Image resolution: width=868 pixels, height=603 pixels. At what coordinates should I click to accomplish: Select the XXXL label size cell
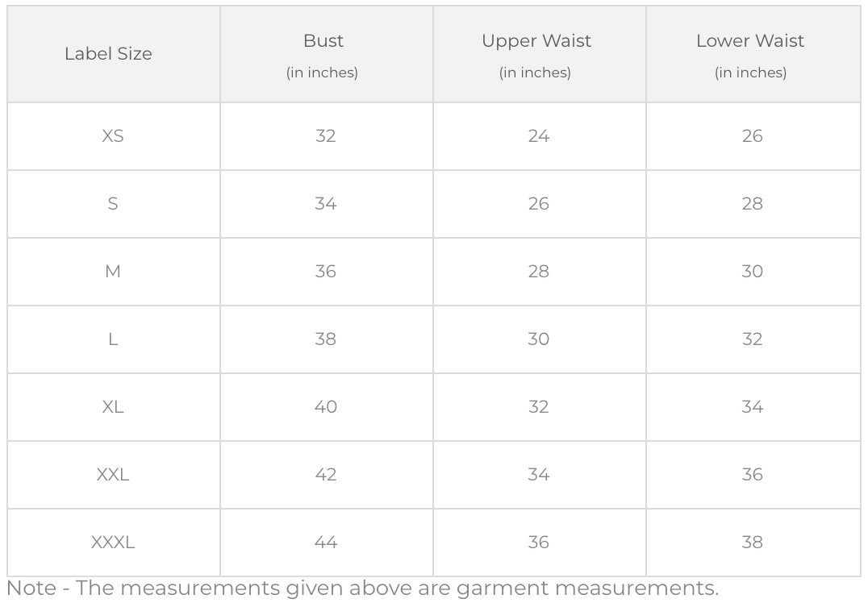click(x=113, y=543)
